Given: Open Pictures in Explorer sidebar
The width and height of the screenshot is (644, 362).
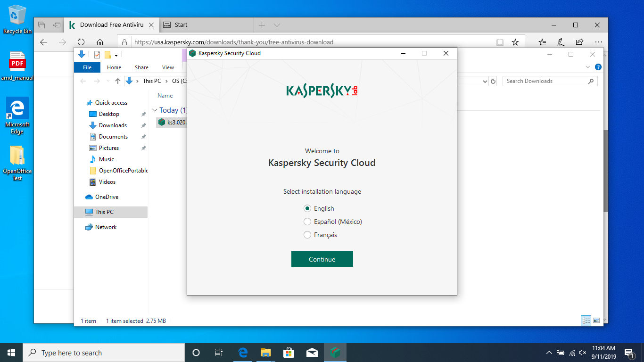Looking at the screenshot, I should 109,148.
